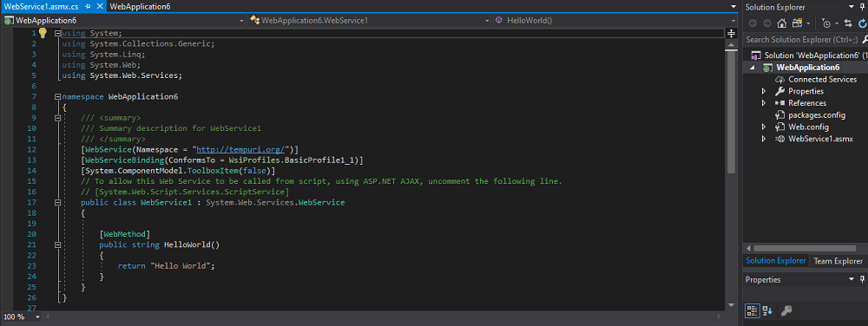
Task: Toggle Alphabetical sort in Properties panel
Action: pyautogui.click(x=767, y=311)
